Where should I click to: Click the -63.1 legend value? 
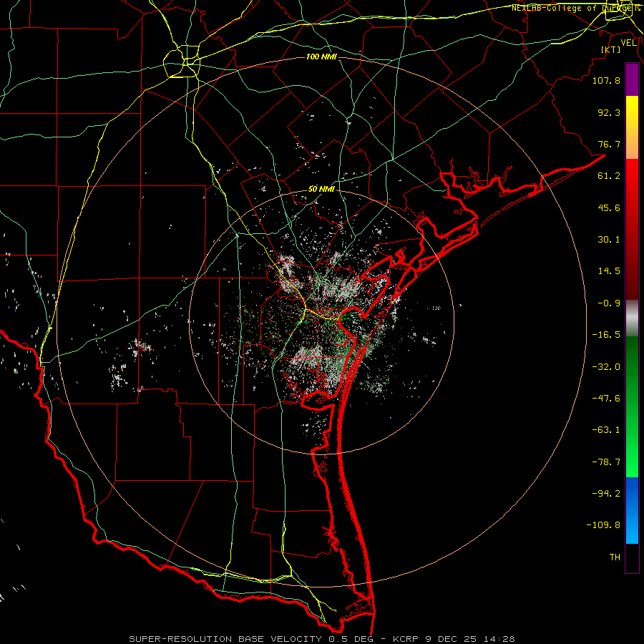point(606,430)
